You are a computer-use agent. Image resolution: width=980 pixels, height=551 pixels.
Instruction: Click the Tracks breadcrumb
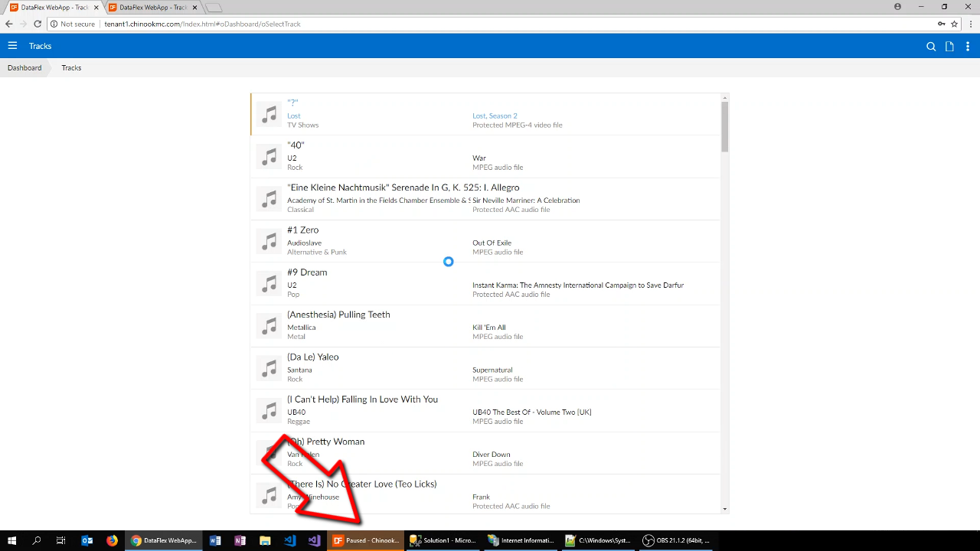coord(71,68)
